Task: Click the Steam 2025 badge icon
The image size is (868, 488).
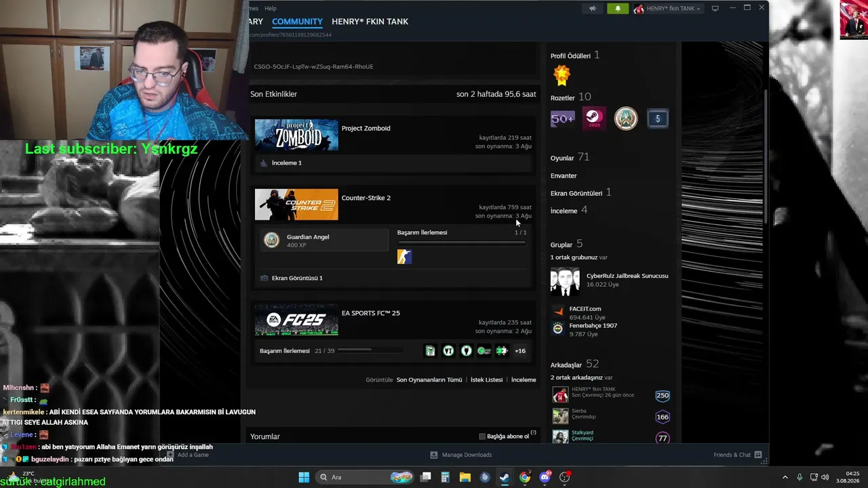Action: click(594, 119)
